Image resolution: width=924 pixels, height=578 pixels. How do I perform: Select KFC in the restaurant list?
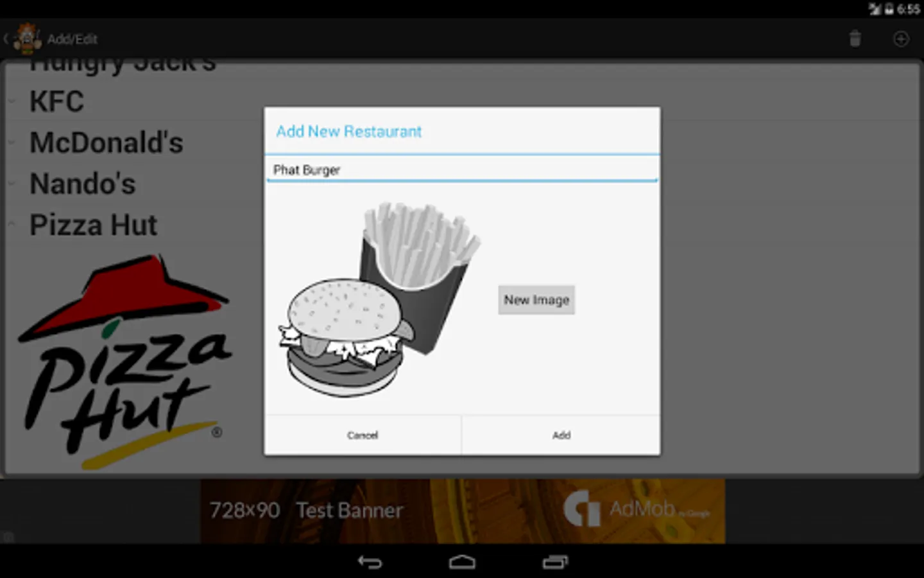[56, 101]
